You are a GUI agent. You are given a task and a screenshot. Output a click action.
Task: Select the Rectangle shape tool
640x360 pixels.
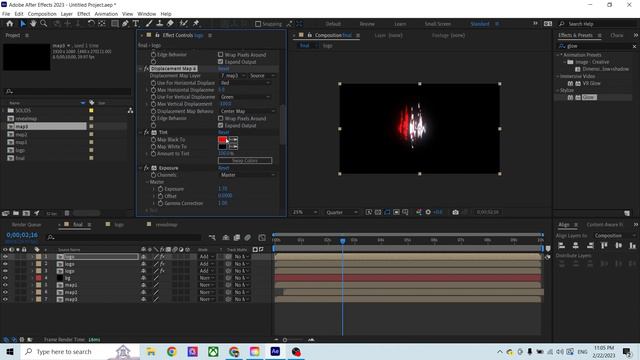(115, 24)
